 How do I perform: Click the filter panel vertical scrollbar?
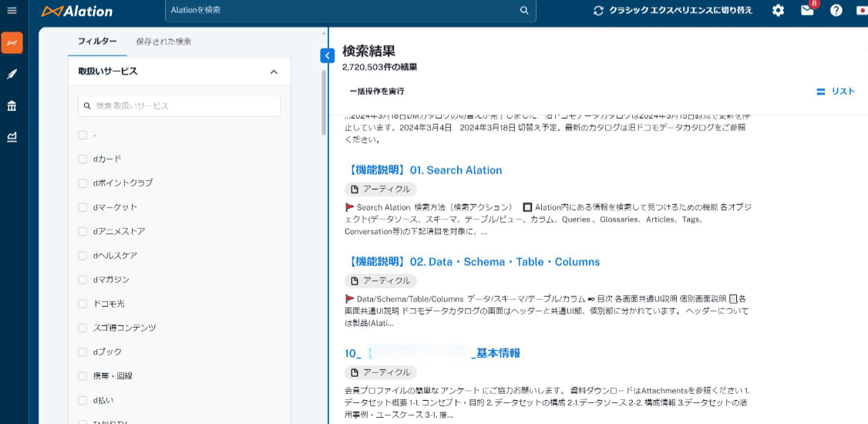324,103
